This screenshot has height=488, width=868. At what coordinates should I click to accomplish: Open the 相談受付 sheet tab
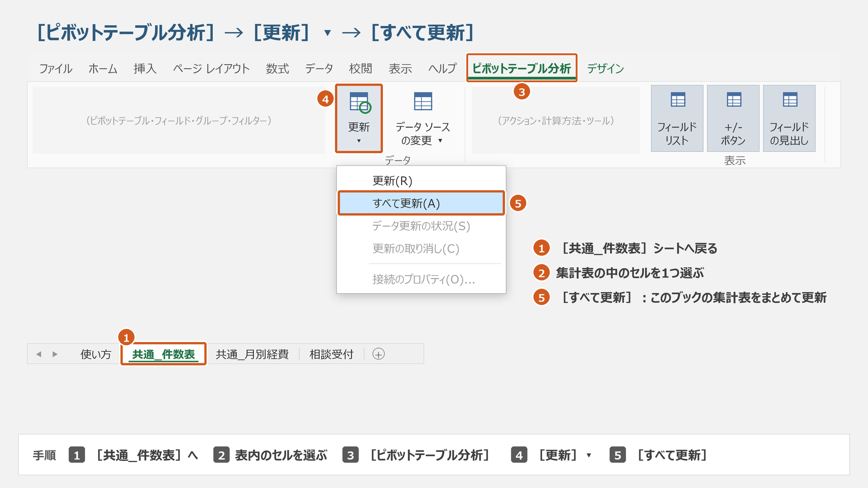point(331,354)
